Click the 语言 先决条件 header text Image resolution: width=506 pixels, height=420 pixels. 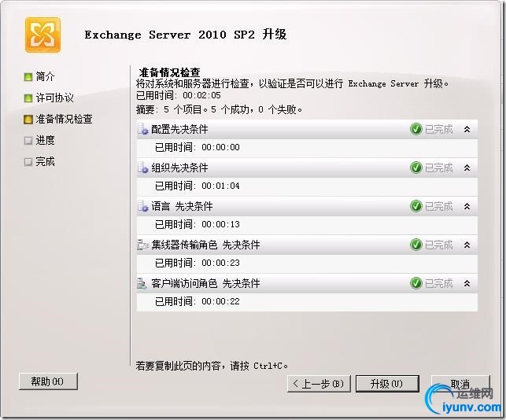click(182, 206)
